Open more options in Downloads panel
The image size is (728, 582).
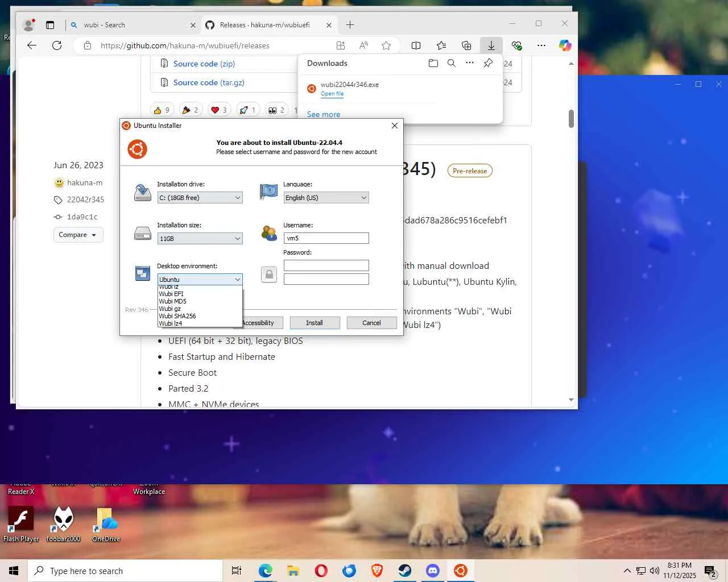[470, 63]
